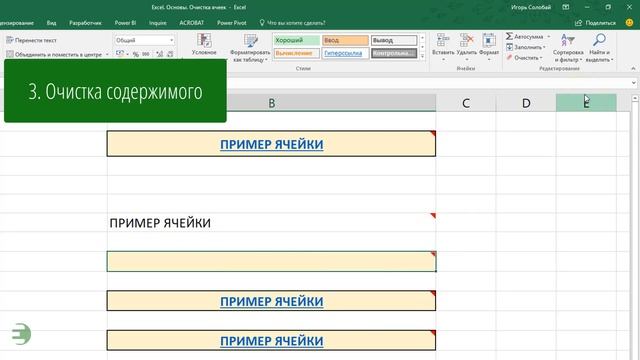This screenshot has height=360, width=640.
Task: Open the Fill (Заполнить) menu
Action: (x=525, y=47)
